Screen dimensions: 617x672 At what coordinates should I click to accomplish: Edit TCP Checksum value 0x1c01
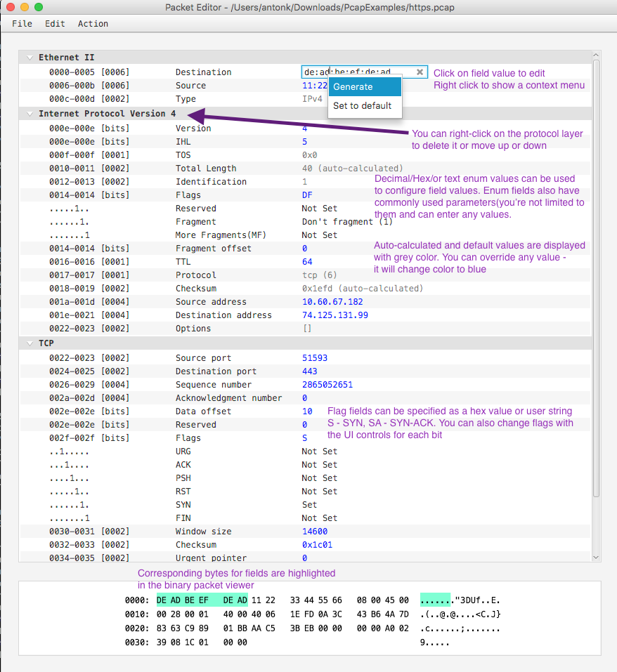click(x=318, y=544)
